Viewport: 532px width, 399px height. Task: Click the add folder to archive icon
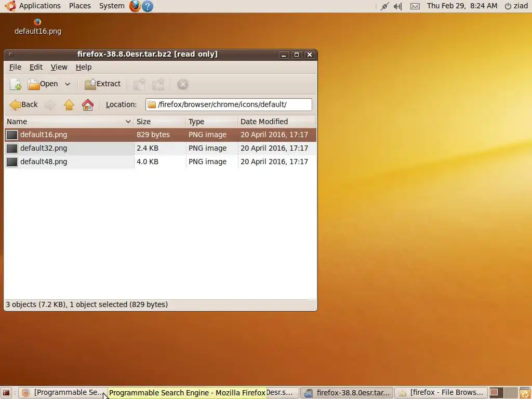pos(158,84)
